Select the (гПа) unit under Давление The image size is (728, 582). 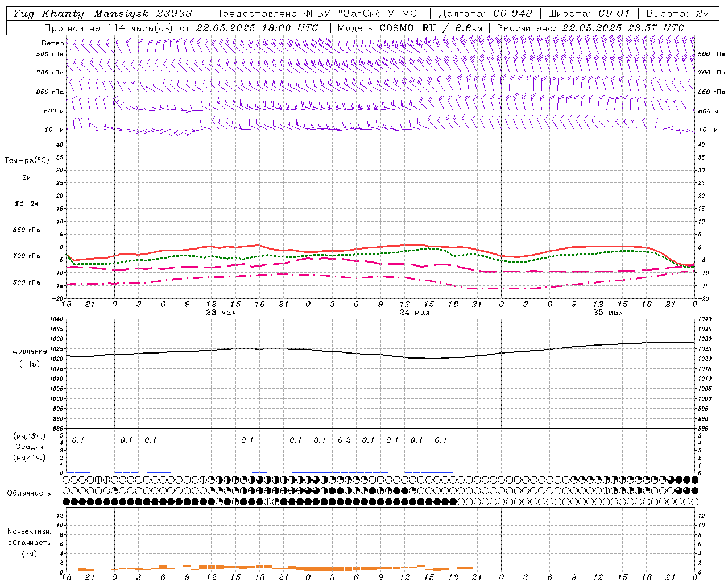pyautogui.click(x=30, y=364)
